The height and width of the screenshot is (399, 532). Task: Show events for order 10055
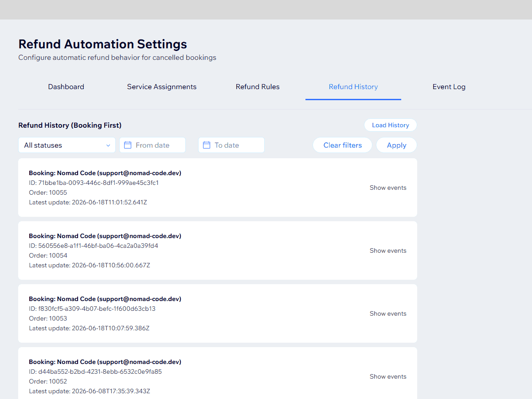[x=388, y=188]
